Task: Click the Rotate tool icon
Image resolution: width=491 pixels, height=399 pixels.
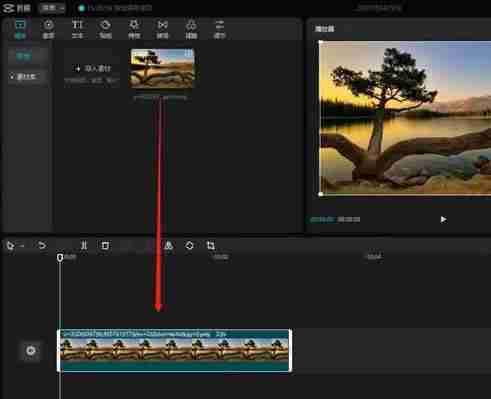Action: [x=189, y=246]
